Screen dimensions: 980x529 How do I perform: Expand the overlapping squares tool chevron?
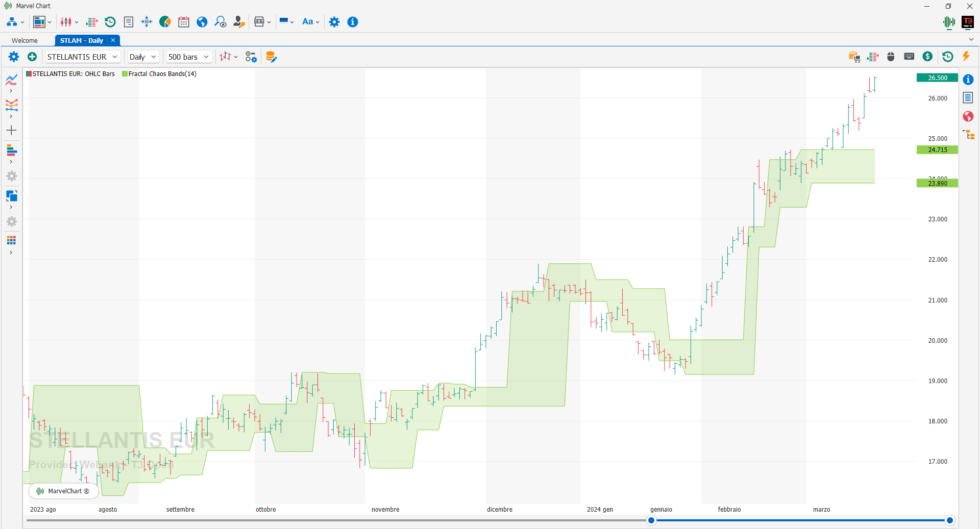click(11, 207)
